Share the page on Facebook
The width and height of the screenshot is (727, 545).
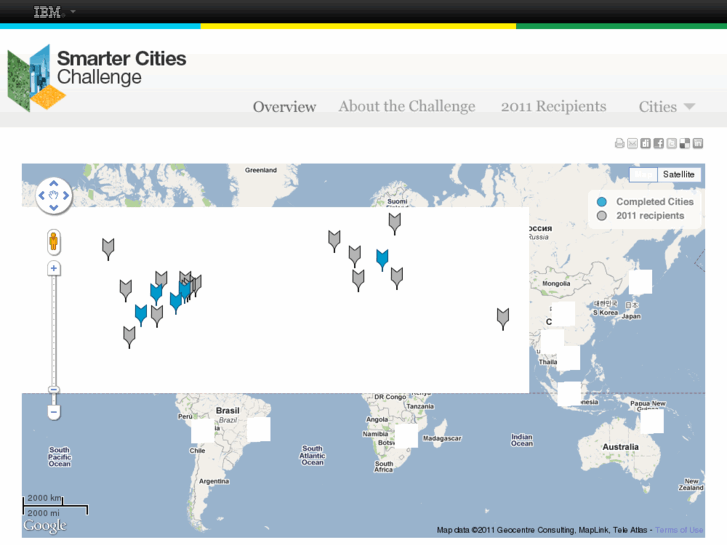coord(658,143)
